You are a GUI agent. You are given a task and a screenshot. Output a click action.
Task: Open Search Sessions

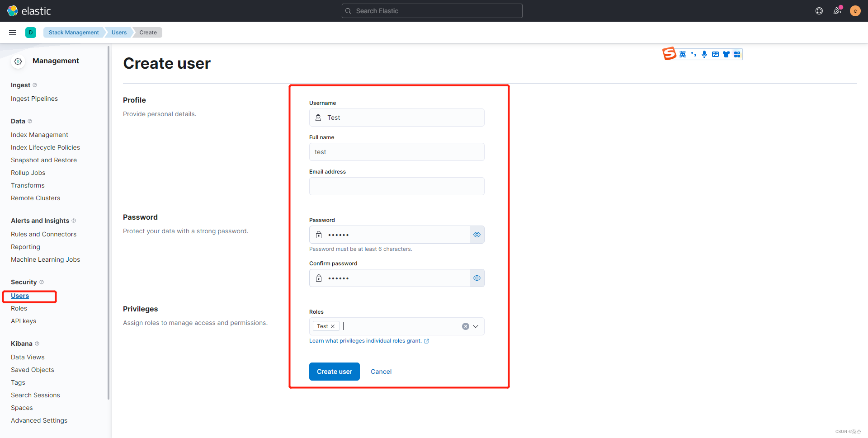pyautogui.click(x=35, y=395)
